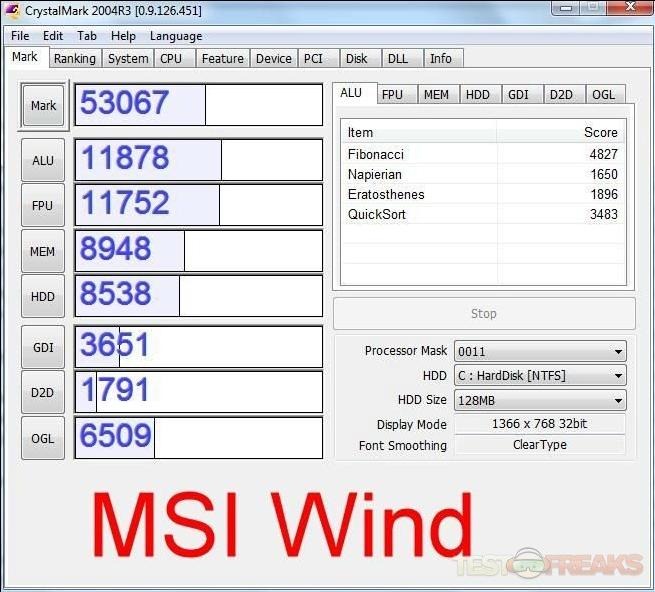The width and height of the screenshot is (655, 592).
Task: Click the OGL benchmark button
Action: (x=43, y=438)
